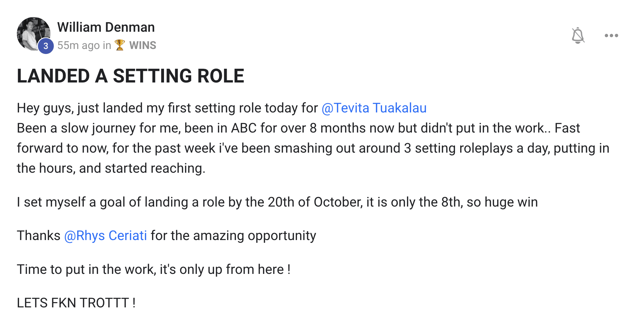Click the LANDED A SETTING ROLE title
This screenshot has height=325, width=644.
pyautogui.click(x=130, y=76)
